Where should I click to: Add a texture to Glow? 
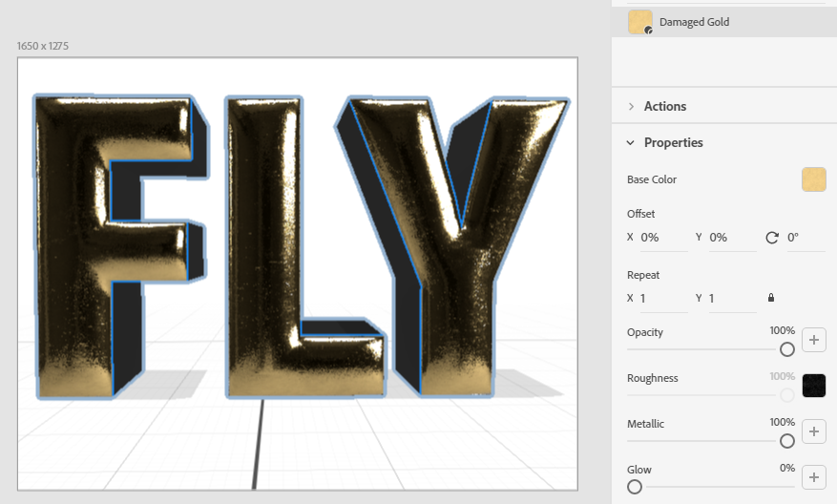pyautogui.click(x=813, y=477)
